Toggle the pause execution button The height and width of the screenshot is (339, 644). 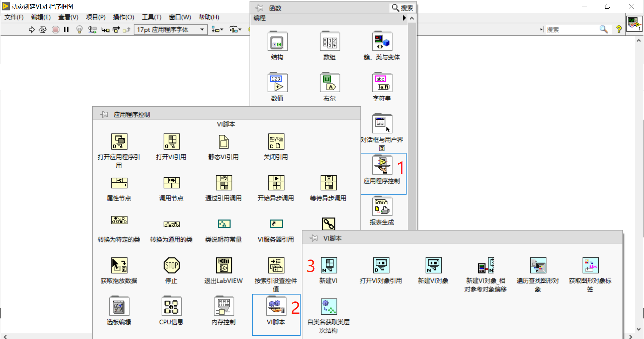click(x=66, y=30)
